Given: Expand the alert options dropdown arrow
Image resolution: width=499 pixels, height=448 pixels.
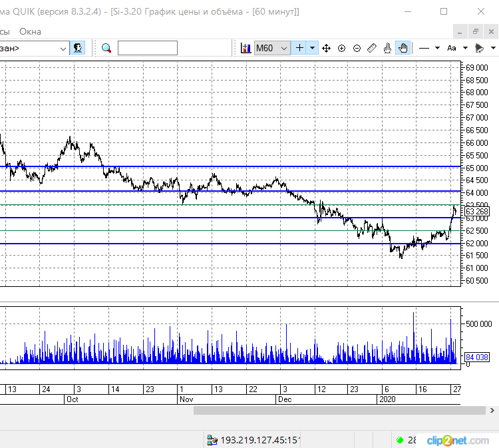Looking at the screenshot, I should [x=493, y=48].
